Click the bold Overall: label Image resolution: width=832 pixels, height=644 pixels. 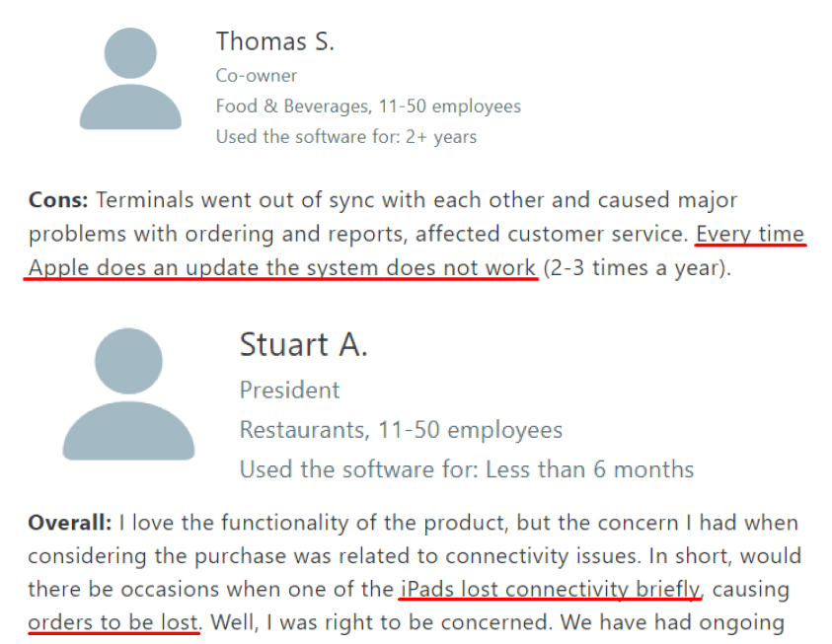tap(70, 523)
